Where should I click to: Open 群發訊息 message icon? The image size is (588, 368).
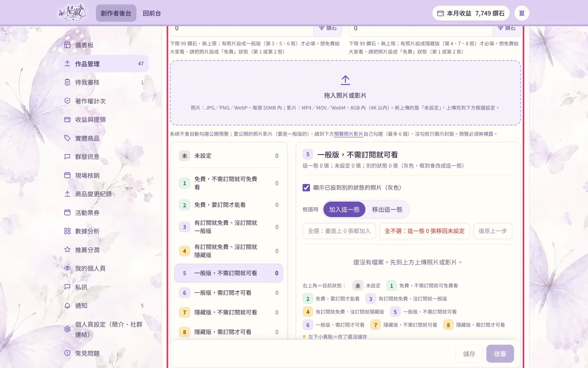(x=67, y=157)
